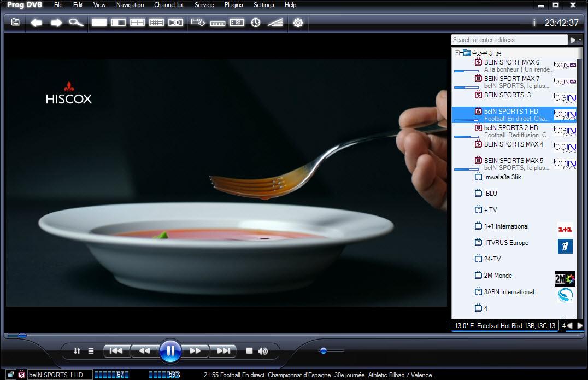Go back with the left arrow icon
Image resolution: width=588 pixels, height=380 pixels.
36,22
